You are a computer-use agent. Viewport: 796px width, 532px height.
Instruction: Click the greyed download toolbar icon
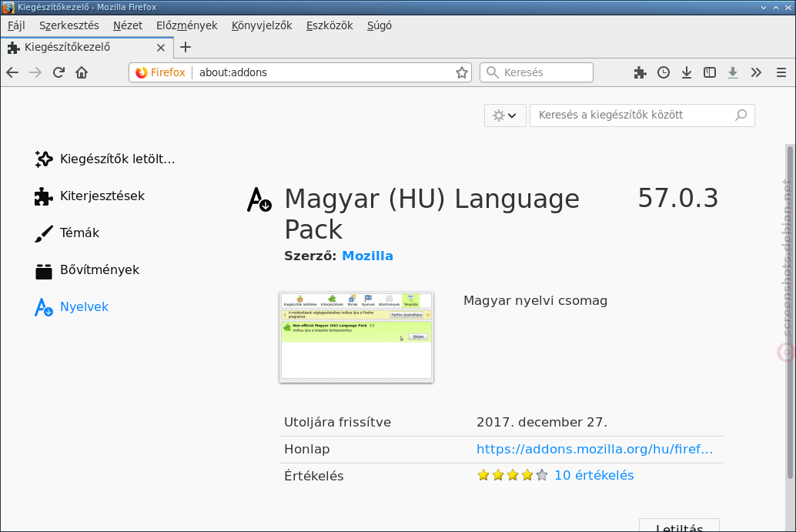[x=733, y=72]
